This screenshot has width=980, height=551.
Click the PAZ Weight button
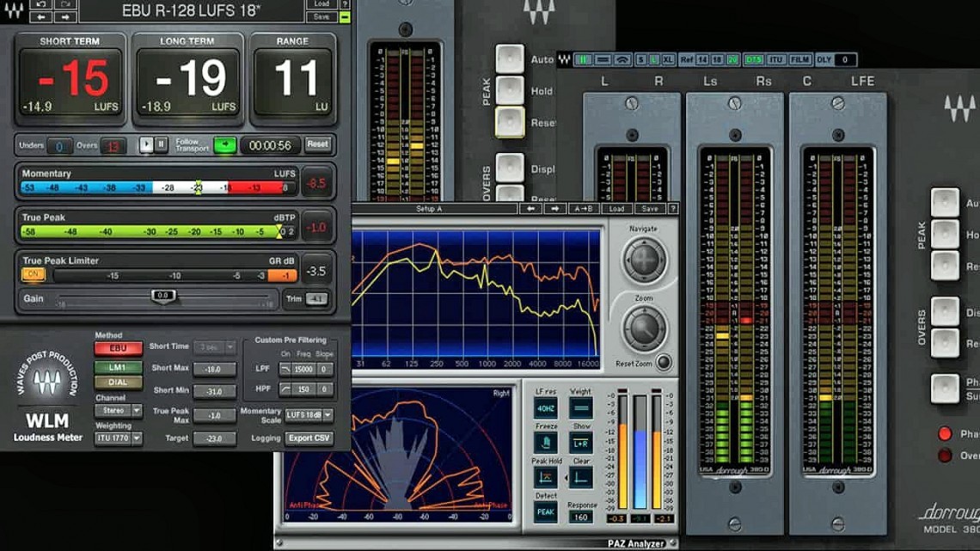580,409
